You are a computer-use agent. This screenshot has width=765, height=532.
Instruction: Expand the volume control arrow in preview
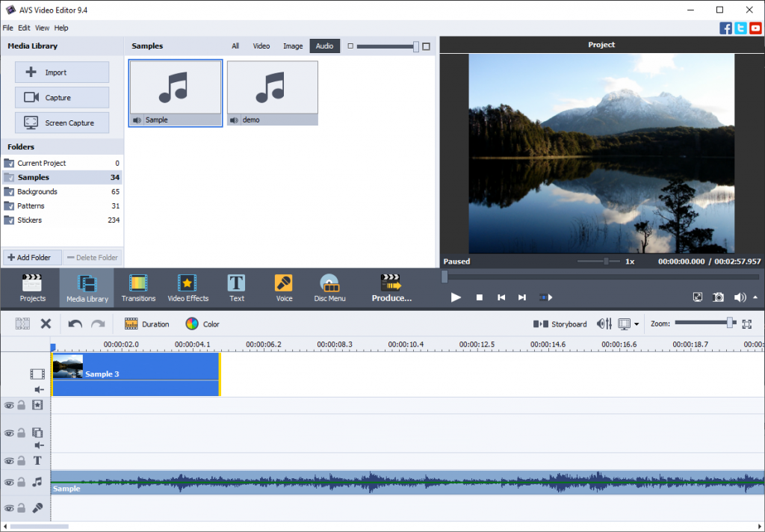pyautogui.click(x=755, y=297)
